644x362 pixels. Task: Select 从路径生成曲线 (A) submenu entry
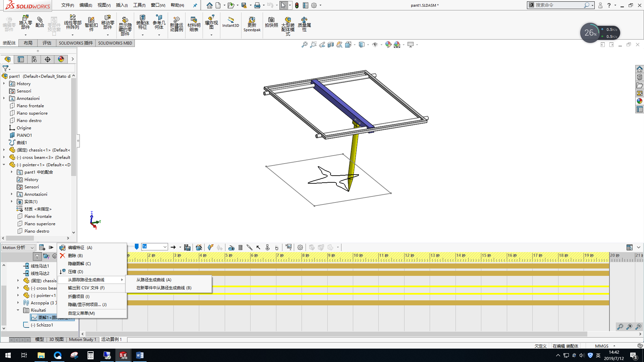[x=154, y=280]
